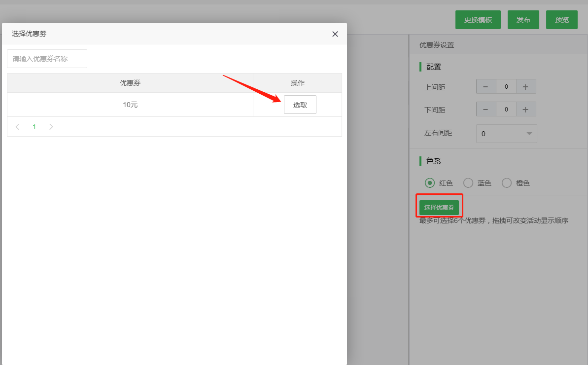Select the 橙色 color scheme option
Screen dimensions: 588x365
click(506, 182)
